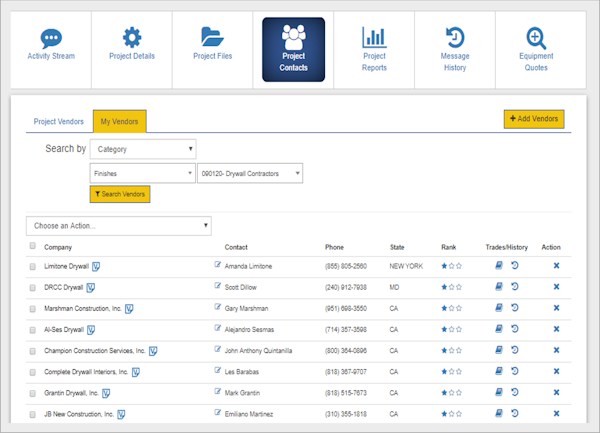Open the Al-Ses Drywall company link
This screenshot has width=600, height=433.
click(64, 330)
